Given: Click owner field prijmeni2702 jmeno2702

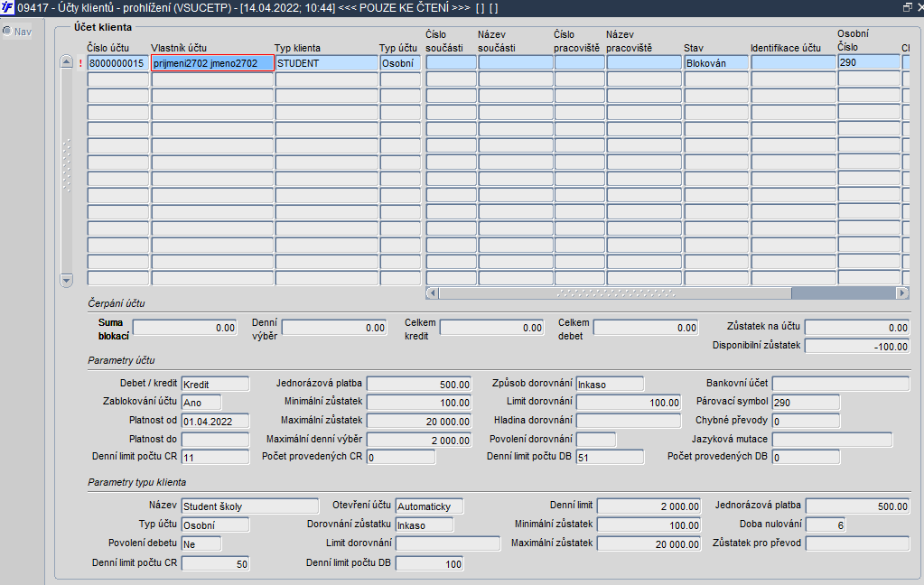Looking at the screenshot, I should [213, 63].
